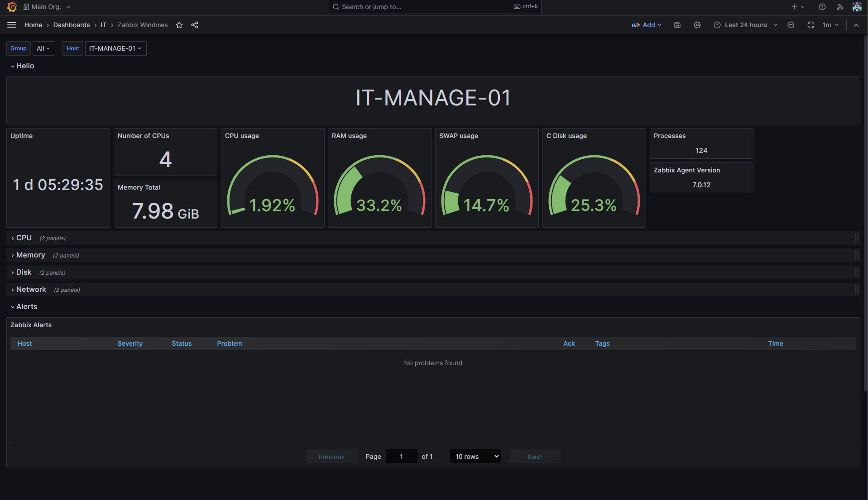Open the main hamburger menu
The width and height of the screenshot is (868, 500).
(12, 25)
